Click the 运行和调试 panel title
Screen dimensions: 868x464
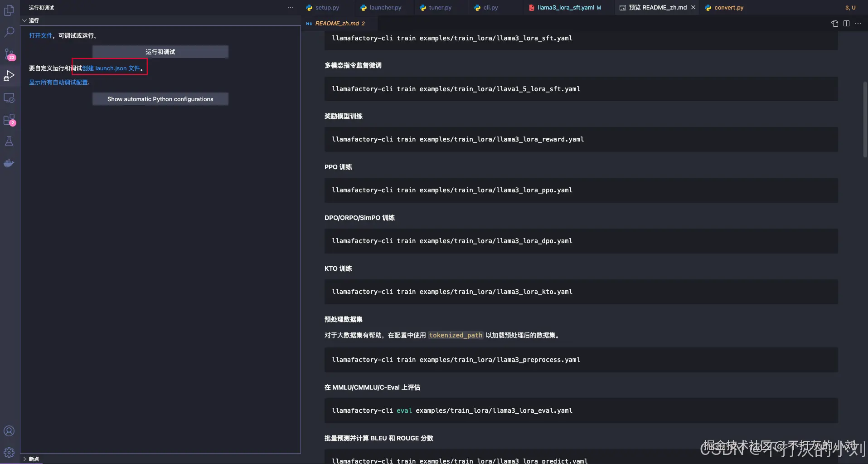[41, 8]
